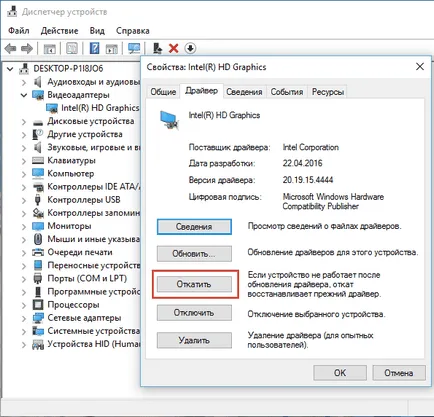The height and width of the screenshot is (417, 434).
Task: Click the down-arrow disable device icon
Action: [190, 48]
